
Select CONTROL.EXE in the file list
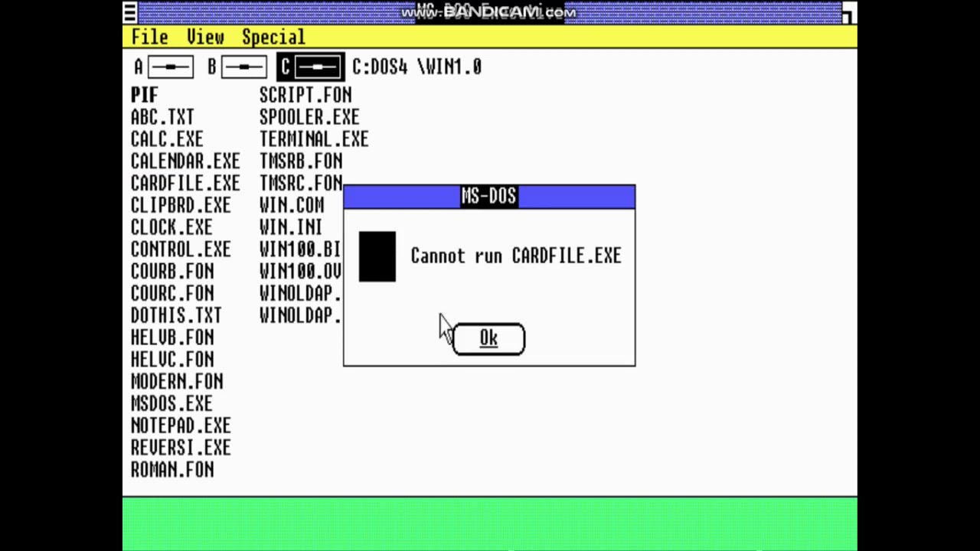click(x=181, y=250)
